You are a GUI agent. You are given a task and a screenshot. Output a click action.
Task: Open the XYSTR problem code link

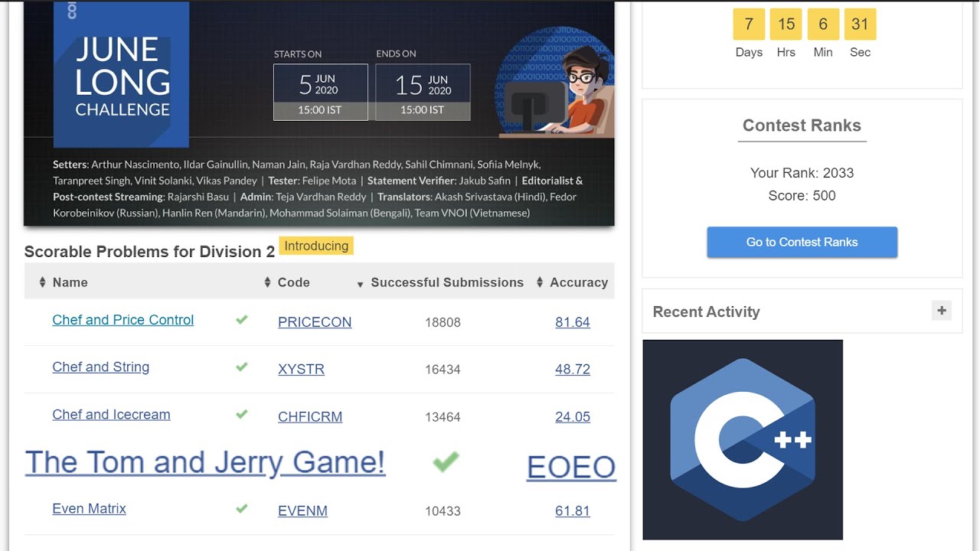coord(301,369)
